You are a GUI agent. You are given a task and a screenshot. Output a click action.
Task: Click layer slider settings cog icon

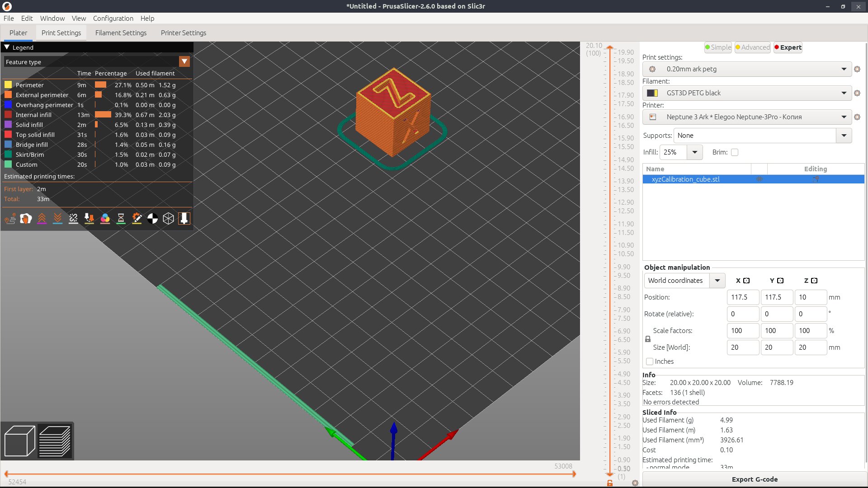[x=635, y=483]
